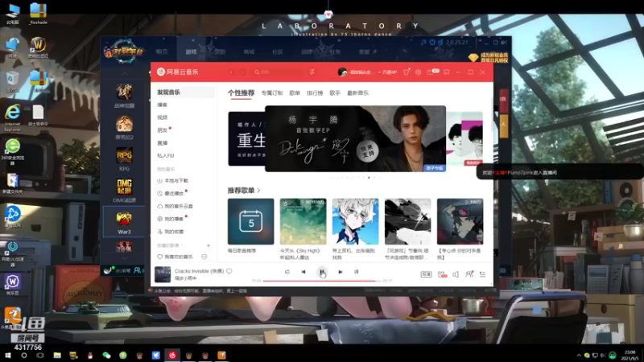This screenshot has height=362, width=644.
Task: Collapse the created playlists section arrow
Action: coord(182,245)
